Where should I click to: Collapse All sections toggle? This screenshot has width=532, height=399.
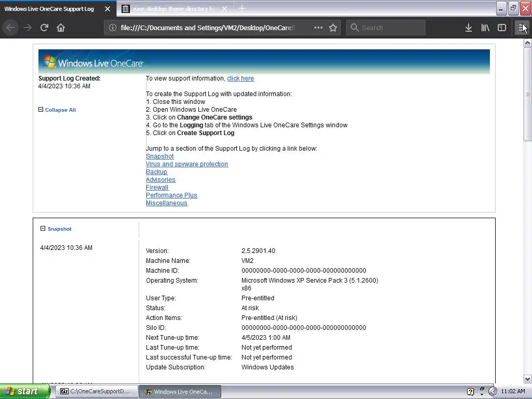(x=57, y=110)
